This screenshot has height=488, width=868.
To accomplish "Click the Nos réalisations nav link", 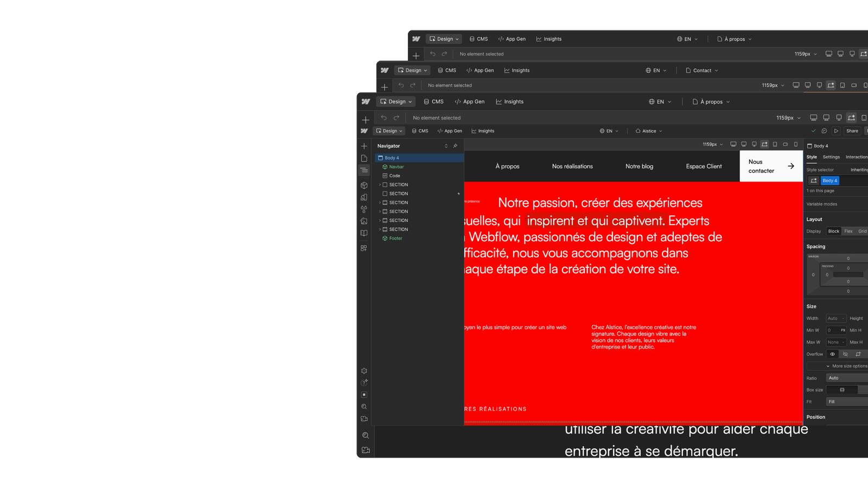I will [x=572, y=166].
